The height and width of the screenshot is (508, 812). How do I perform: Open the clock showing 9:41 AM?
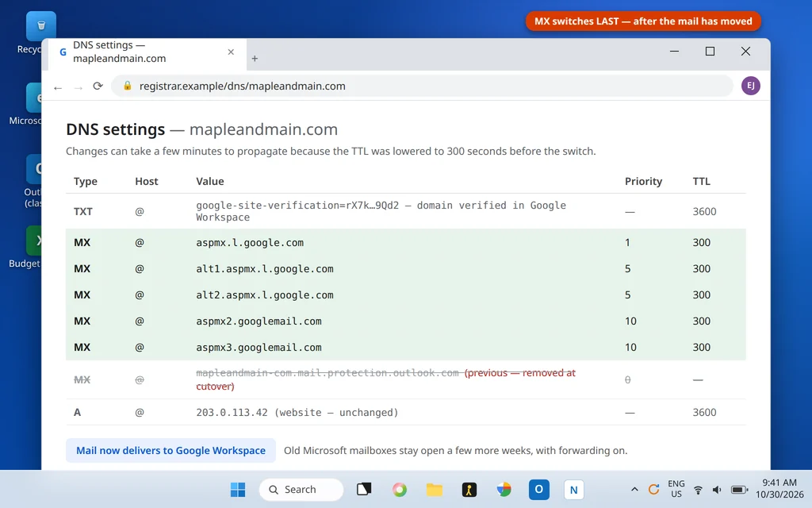[x=779, y=489]
